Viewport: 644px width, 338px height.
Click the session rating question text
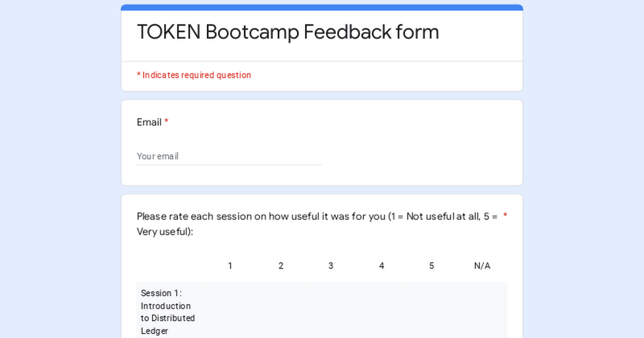coord(317,224)
